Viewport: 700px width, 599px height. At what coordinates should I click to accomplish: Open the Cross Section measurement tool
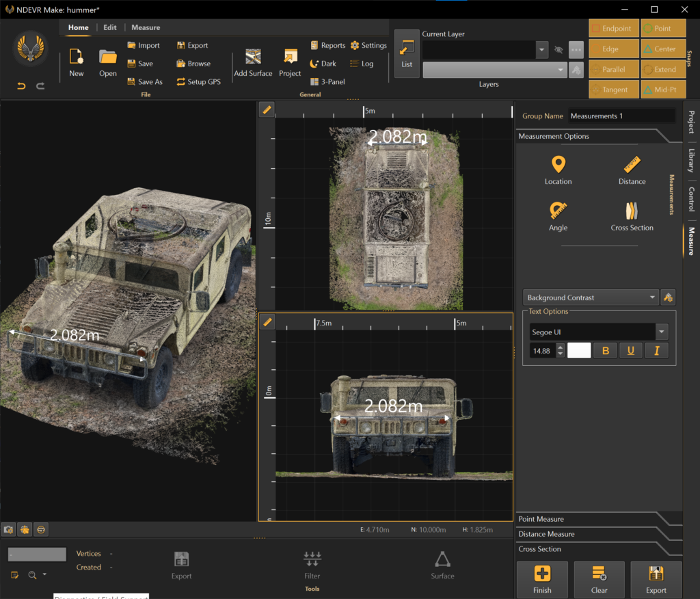click(631, 216)
